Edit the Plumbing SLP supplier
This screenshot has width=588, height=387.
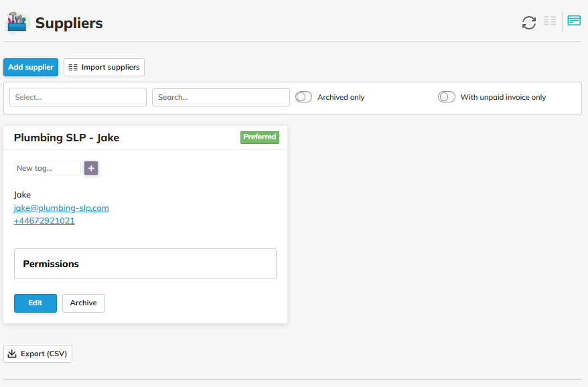point(35,303)
